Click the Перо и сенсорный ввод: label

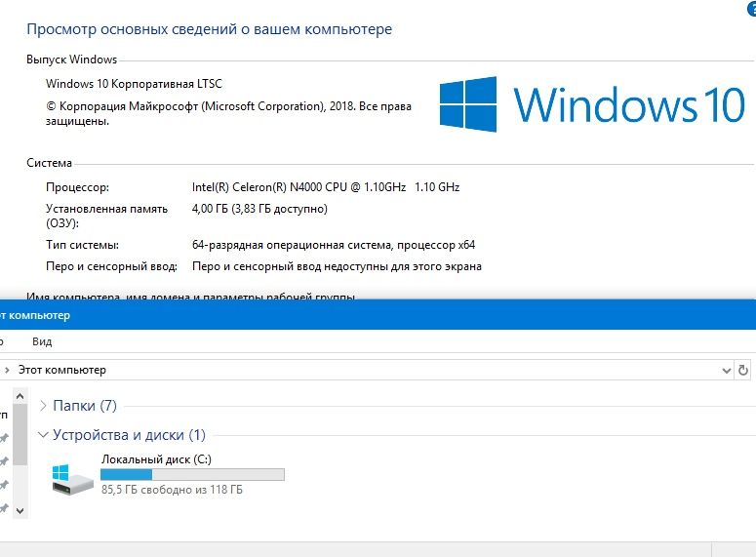pyautogui.click(x=111, y=266)
